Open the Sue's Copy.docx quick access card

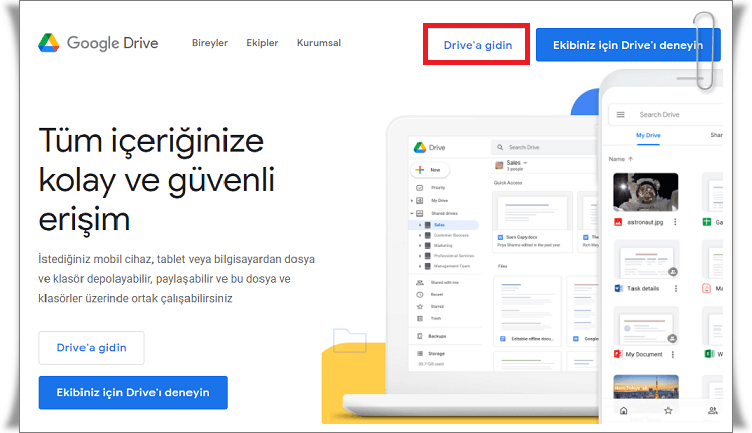coord(532,221)
